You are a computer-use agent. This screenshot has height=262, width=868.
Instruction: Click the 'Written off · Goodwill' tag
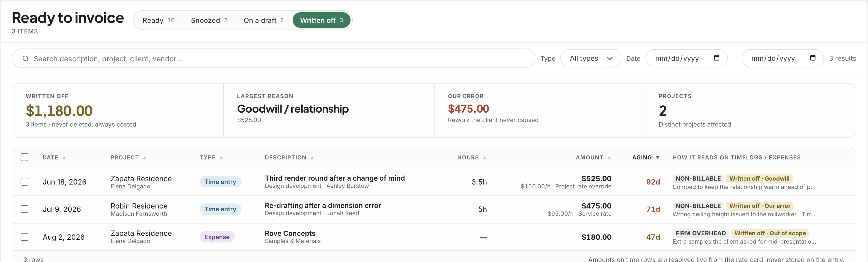pos(759,179)
